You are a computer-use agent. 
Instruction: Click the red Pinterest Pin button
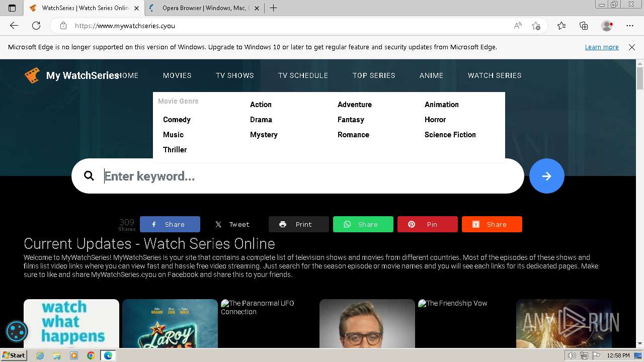point(427,224)
